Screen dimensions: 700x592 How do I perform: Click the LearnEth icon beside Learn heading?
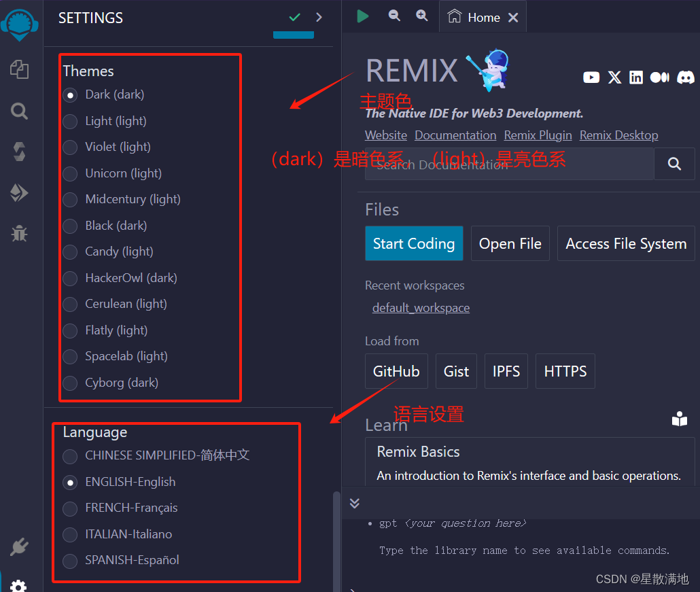[680, 419]
